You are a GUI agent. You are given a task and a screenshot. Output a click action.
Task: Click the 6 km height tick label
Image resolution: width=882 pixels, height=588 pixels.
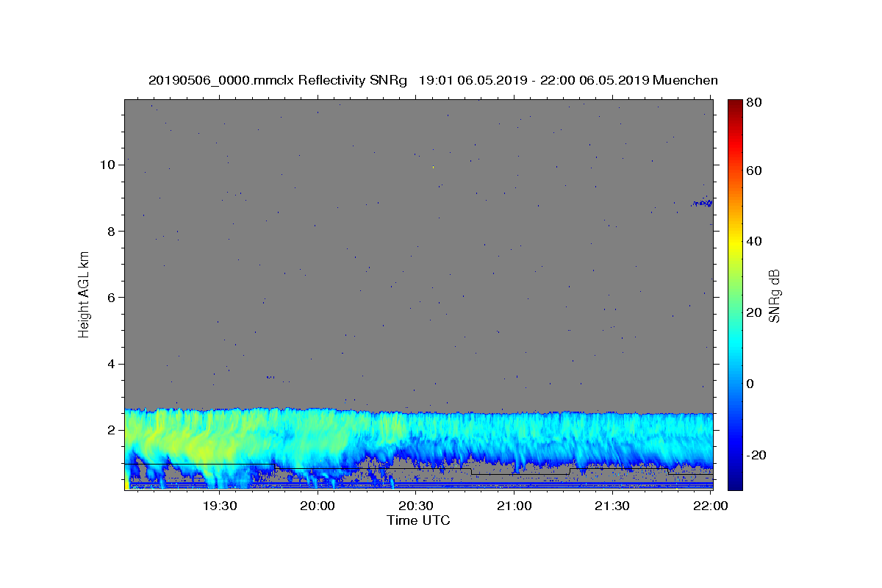111,298
